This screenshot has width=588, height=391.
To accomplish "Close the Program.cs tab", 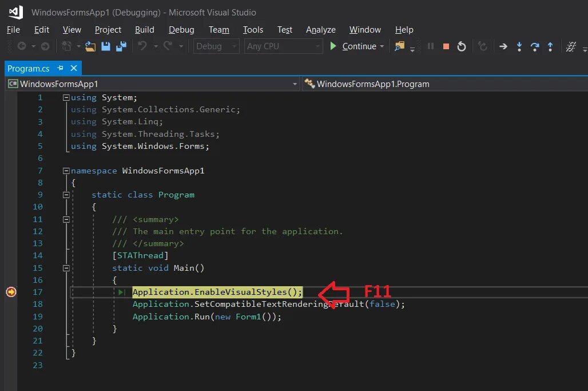I will pyautogui.click(x=74, y=68).
